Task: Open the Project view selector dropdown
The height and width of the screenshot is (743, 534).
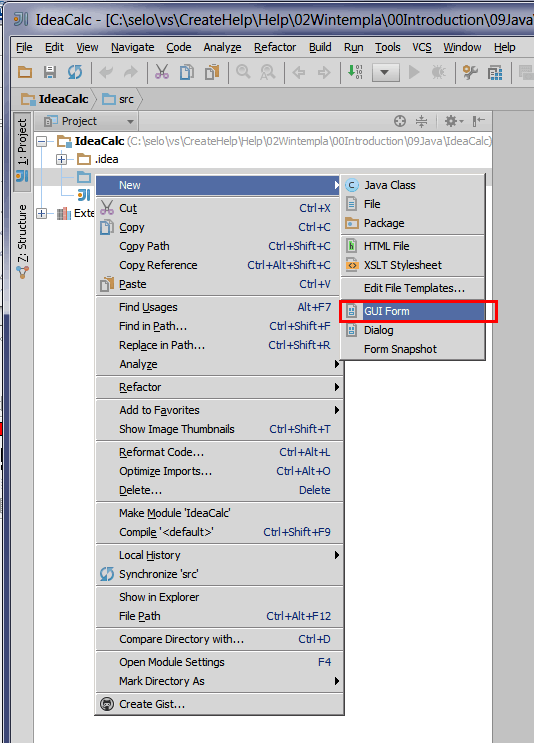Action: pos(89,121)
